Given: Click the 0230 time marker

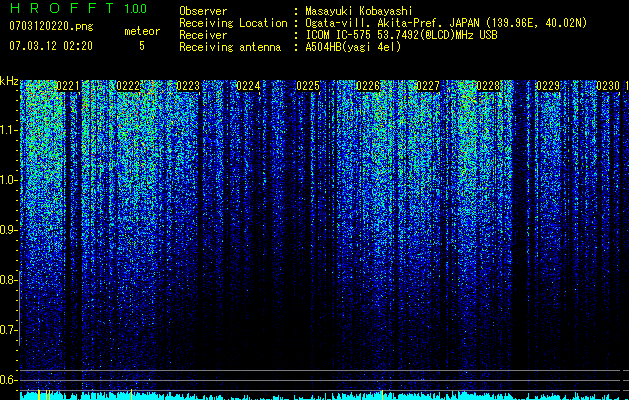Looking at the screenshot, I should coord(608,86).
